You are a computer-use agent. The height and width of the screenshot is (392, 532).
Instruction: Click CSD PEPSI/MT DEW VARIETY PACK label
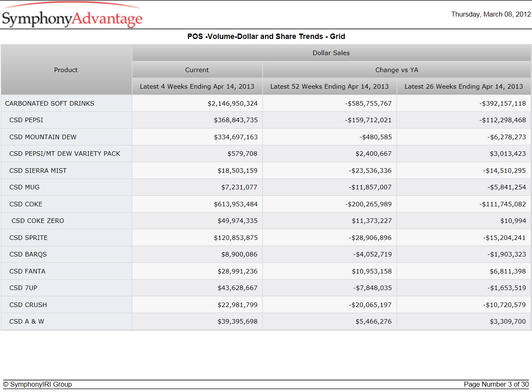point(65,154)
